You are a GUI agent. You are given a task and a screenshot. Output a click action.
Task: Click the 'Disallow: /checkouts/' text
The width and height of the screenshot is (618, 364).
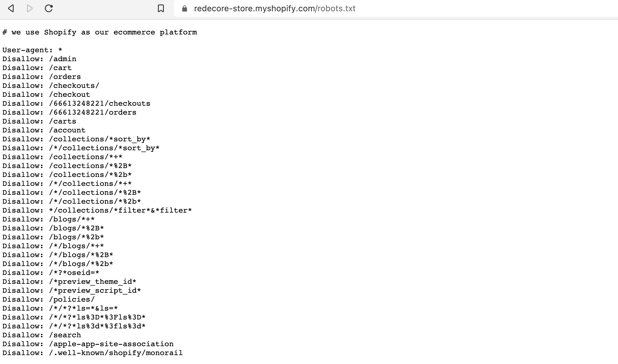coord(51,86)
